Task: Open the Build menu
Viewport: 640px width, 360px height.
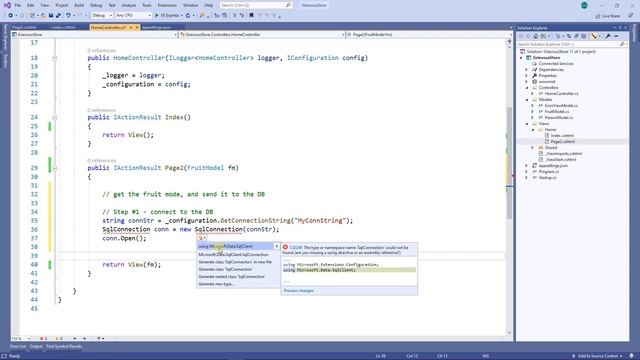Action: 79,5
